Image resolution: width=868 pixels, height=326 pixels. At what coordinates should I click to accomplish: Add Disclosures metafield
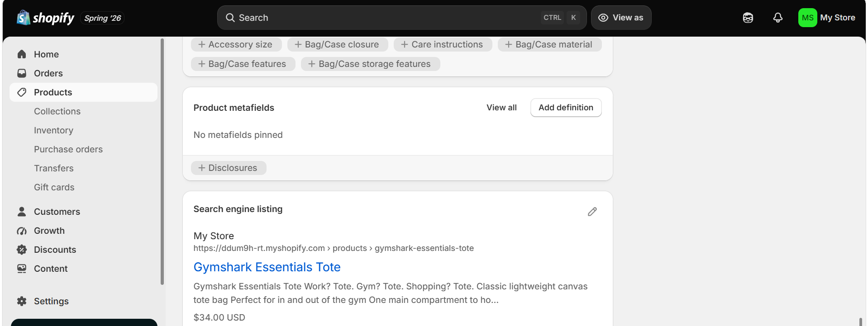(229, 168)
